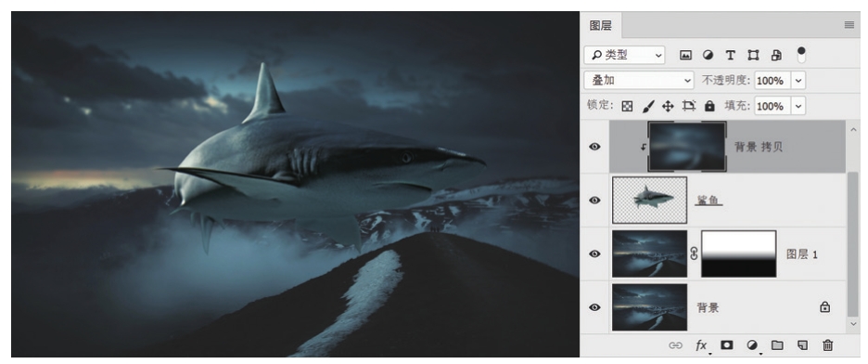Image resolution: width=868 pixels, height=364 pixels.
Task: Add a layer style with fx icon
Action: (701, 345)
